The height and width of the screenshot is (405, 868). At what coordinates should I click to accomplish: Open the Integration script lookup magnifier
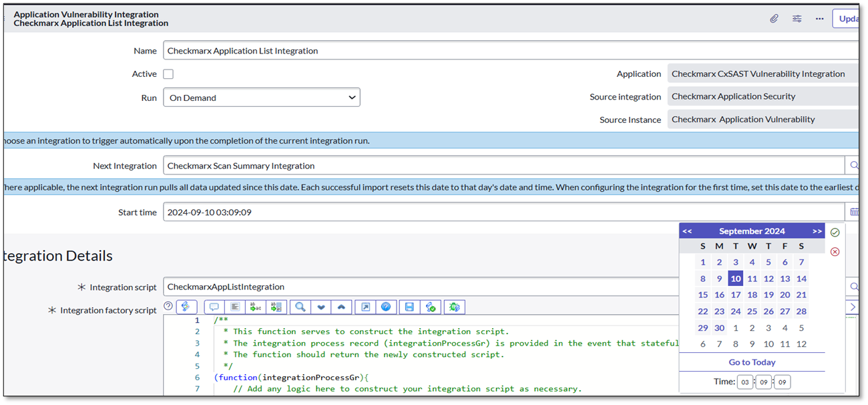[853, 287]
